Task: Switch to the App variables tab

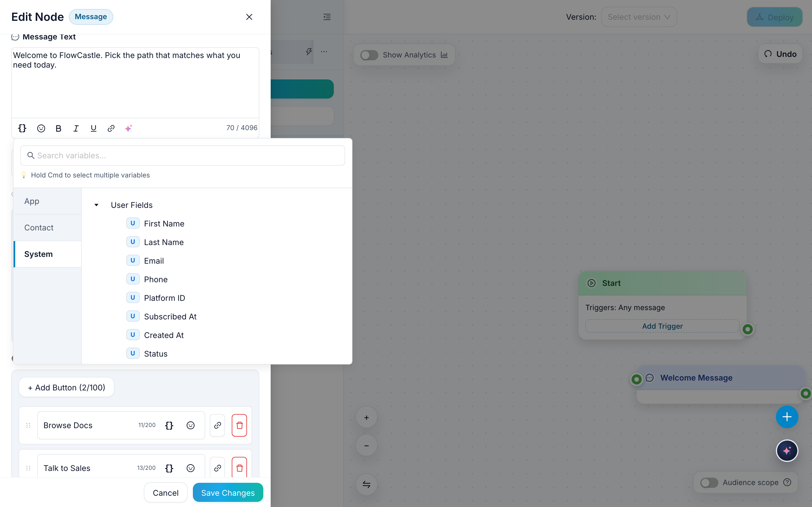Action: pos(32,201)
